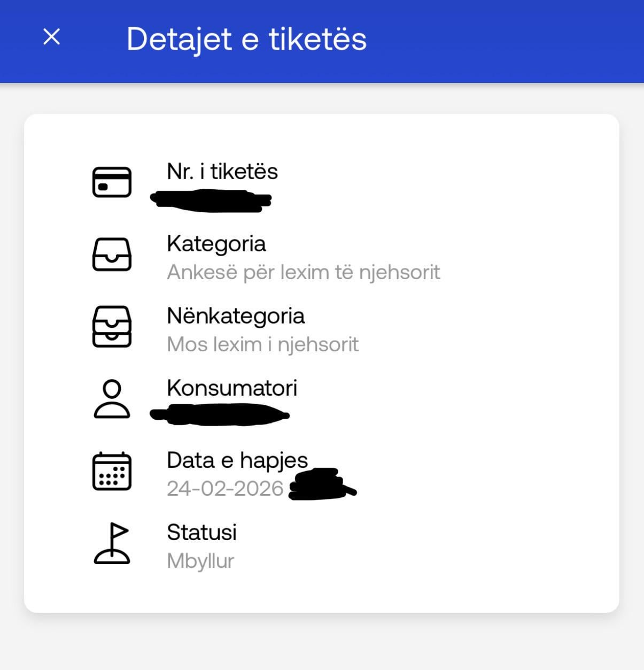Viewport: 644px width, 670px height.
Task: Click the 'Kategoria' label
Action: point(216,244)
